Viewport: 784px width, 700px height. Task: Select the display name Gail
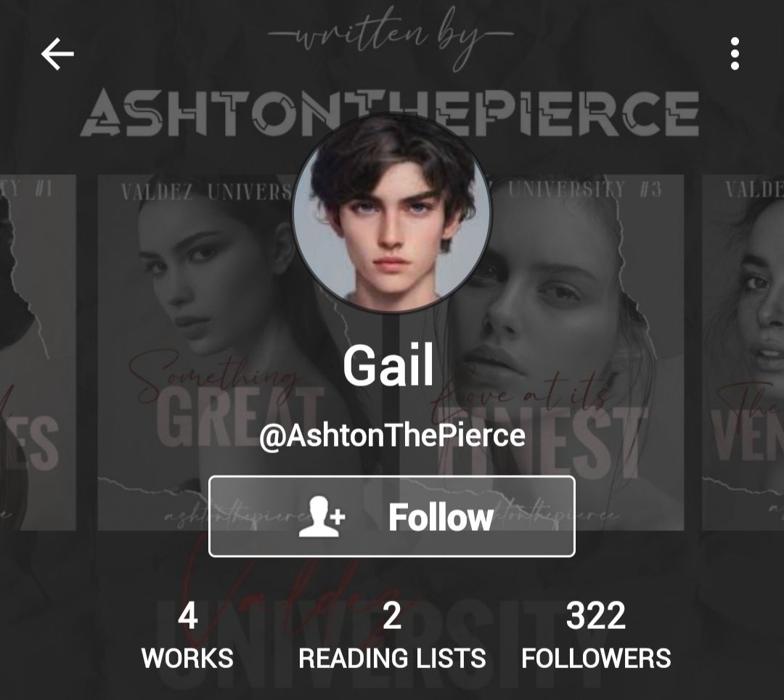388,365
